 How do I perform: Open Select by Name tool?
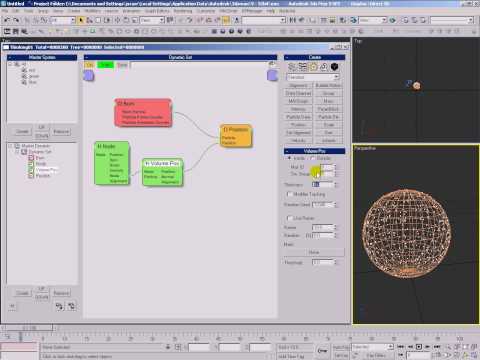click(x=89, y=20)
